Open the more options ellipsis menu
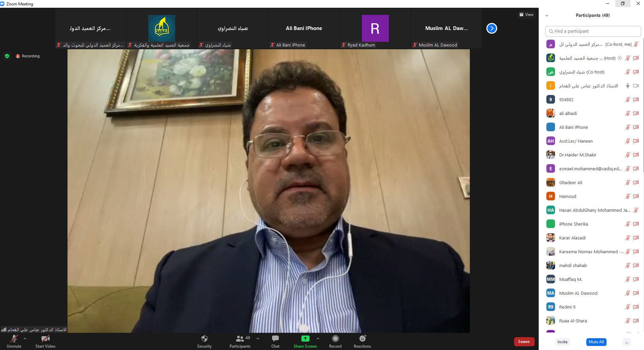644x350 pixels. (626, 342)
